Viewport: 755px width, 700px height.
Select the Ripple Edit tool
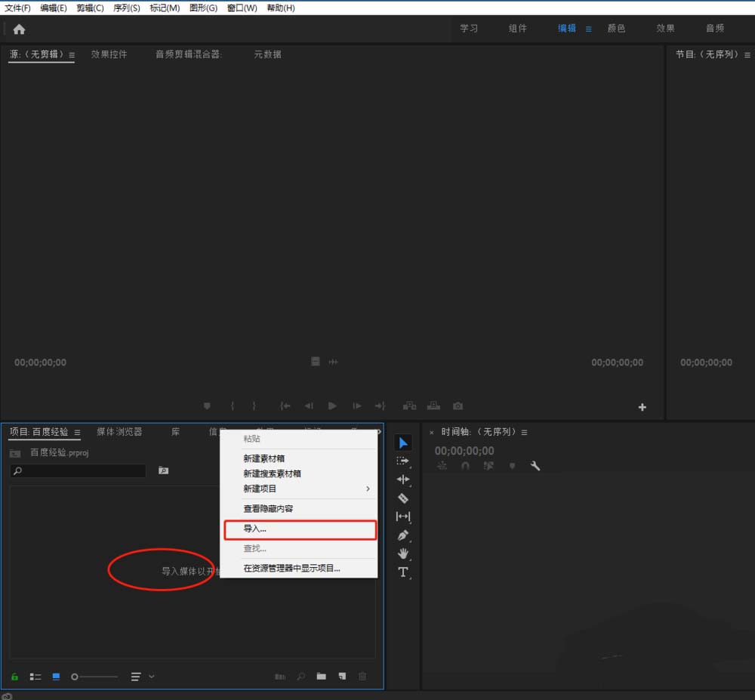point(403,480)
